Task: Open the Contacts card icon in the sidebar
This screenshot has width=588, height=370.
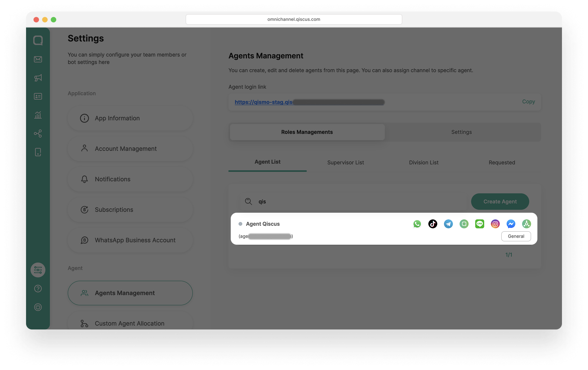Action: click(x=38, y=96)
